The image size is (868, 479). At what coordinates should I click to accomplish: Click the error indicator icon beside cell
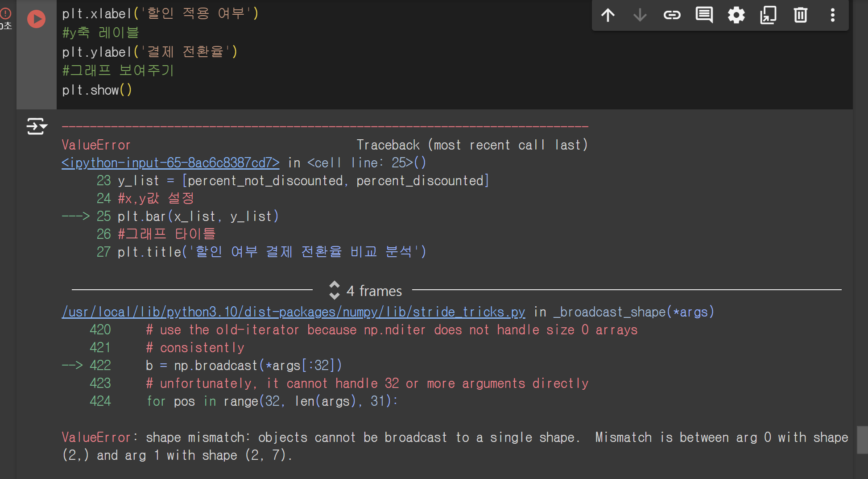(x=6, y=14)
